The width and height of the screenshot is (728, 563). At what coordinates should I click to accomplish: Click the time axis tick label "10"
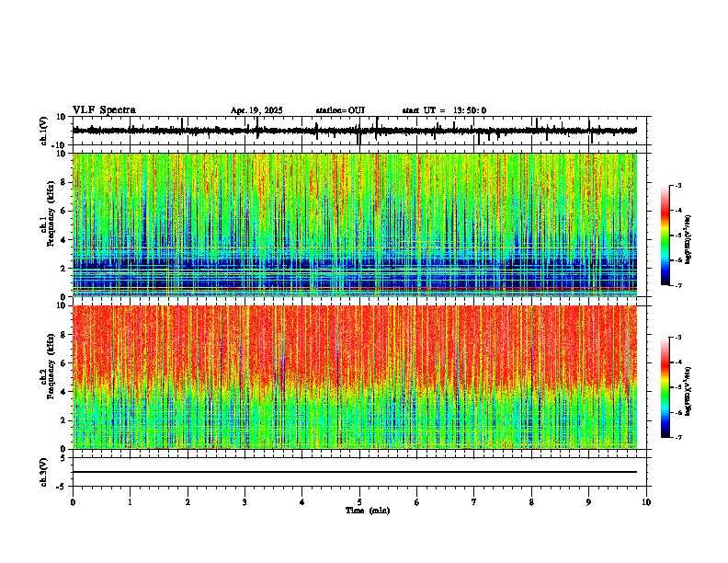[x=646, y=502]
